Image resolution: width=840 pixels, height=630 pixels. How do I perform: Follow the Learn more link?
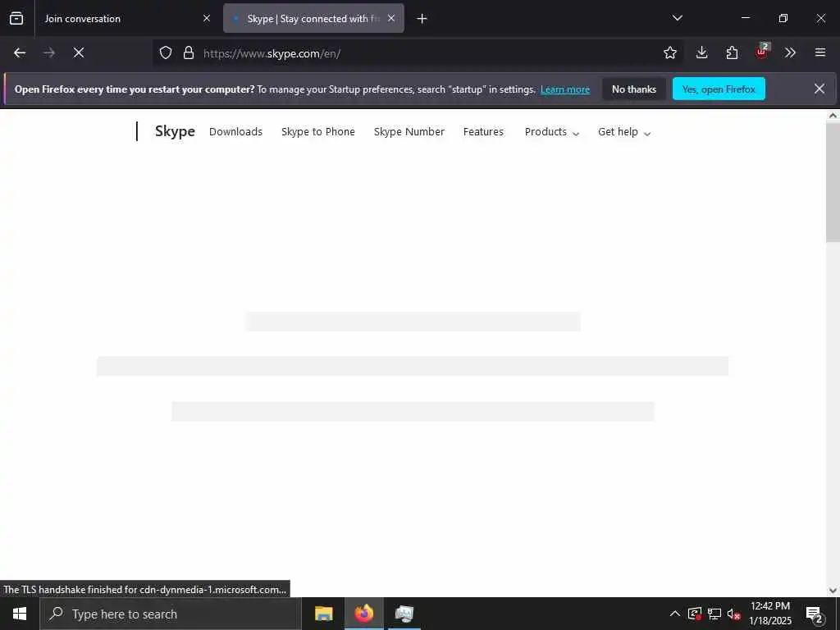565,89
